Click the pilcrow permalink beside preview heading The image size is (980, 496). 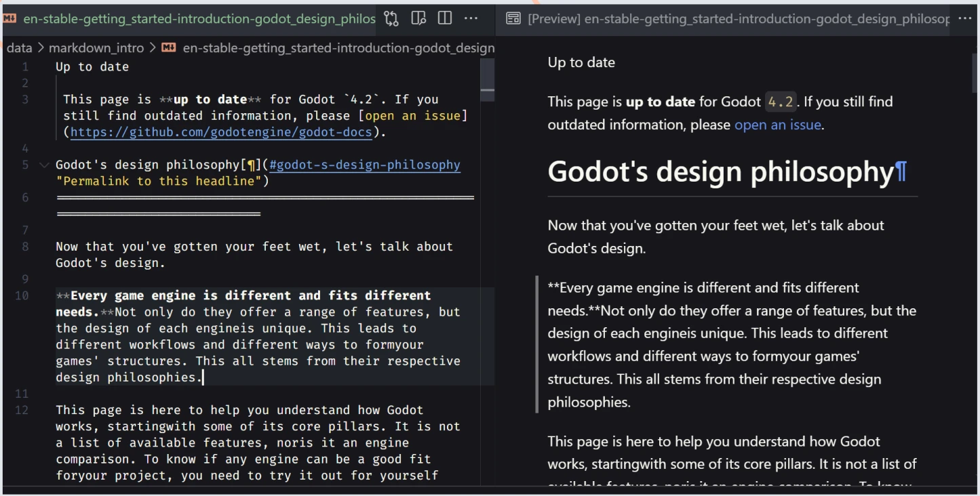(x=901, y=172)
